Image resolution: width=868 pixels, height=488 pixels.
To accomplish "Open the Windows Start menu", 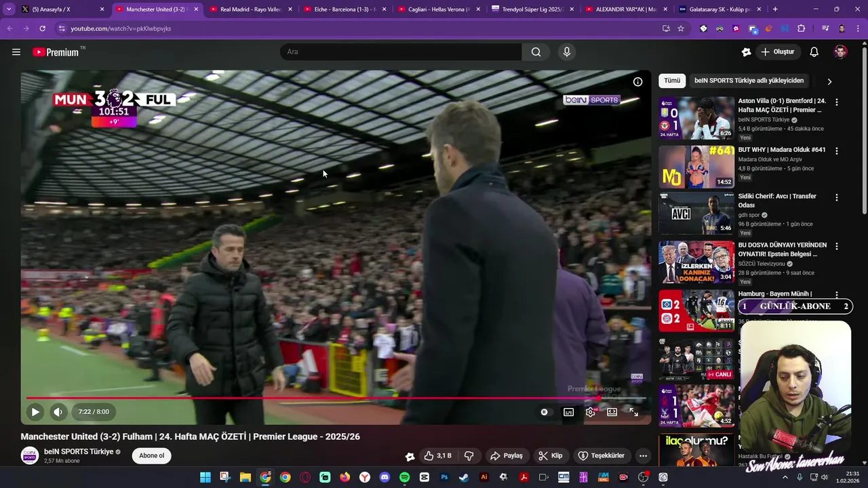I will (x=205, y=477).
